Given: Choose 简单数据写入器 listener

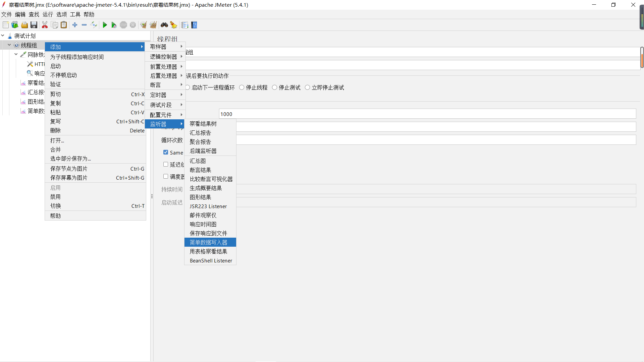Looking at the screenshot, I should (x=210, y=242).
